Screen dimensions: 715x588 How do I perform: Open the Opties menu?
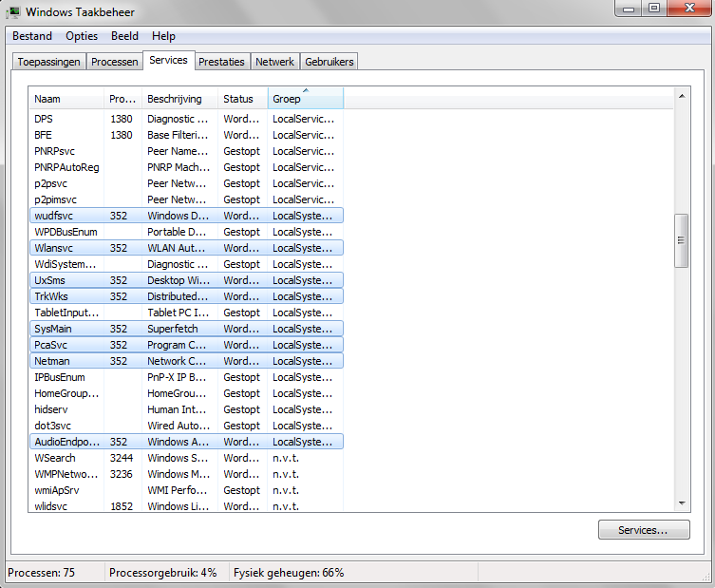coord(82,36)
